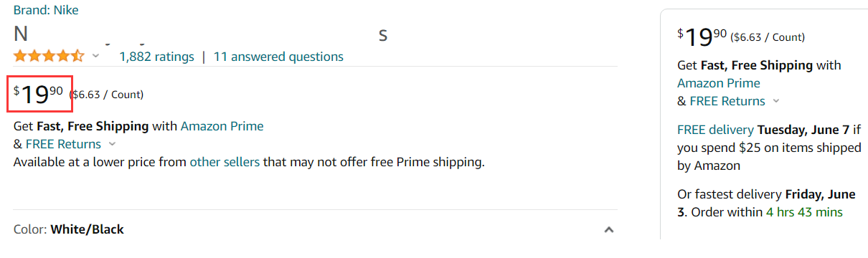Click Amazon Prime link below main price
The image size is (868, 258).
coord(222,126)
